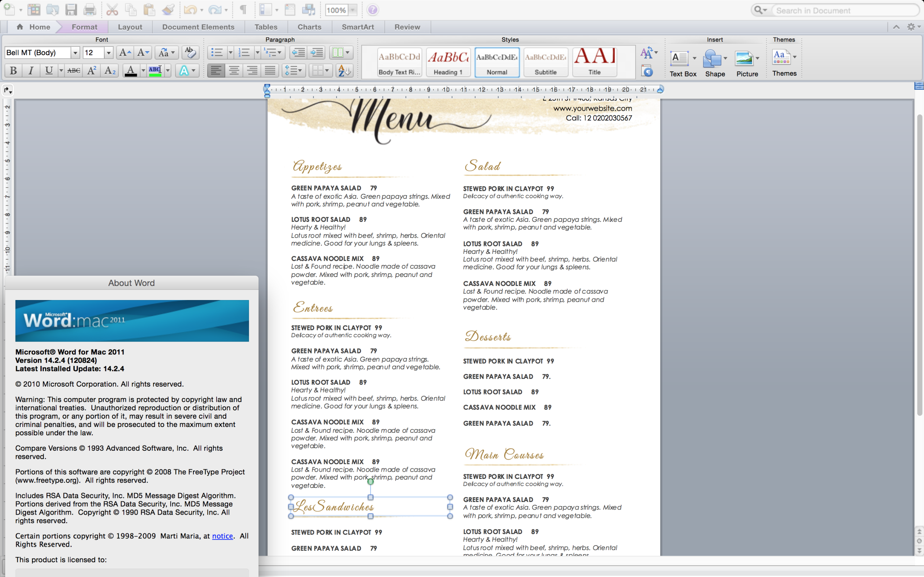Viewport: 924px width, 577px height.
Task: Apply the Heading 1 style
Action: 448,62
